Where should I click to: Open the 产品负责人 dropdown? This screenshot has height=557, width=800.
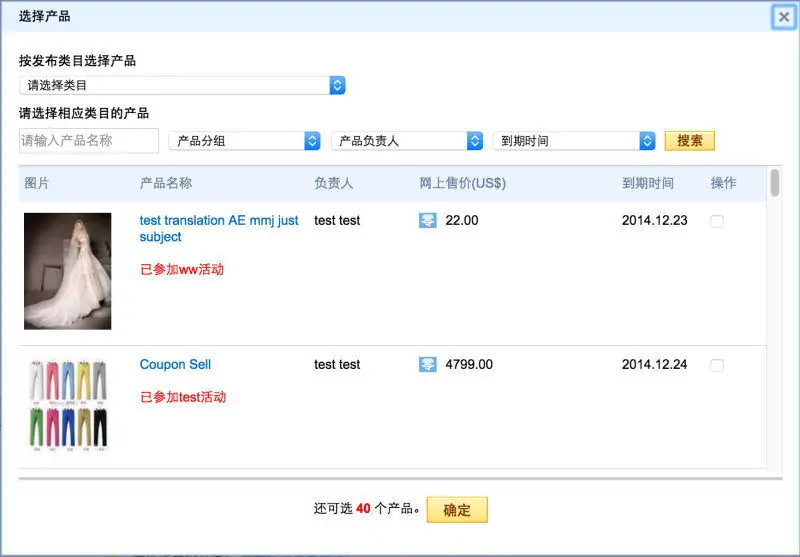click(x=407, y=141)
